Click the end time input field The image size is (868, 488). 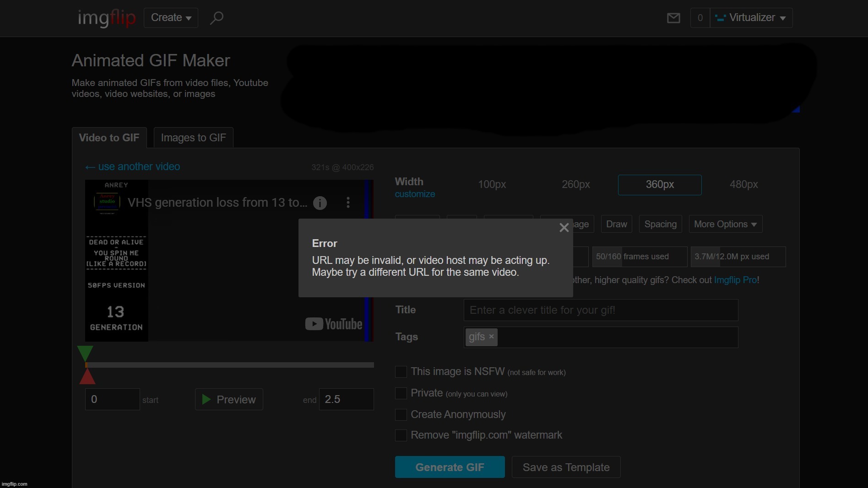[346, 399]
